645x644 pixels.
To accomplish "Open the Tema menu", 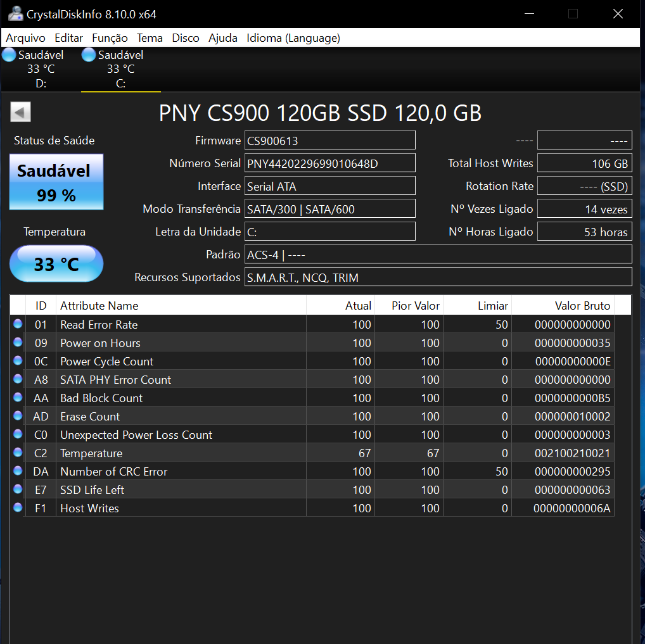I will [150, 38].
